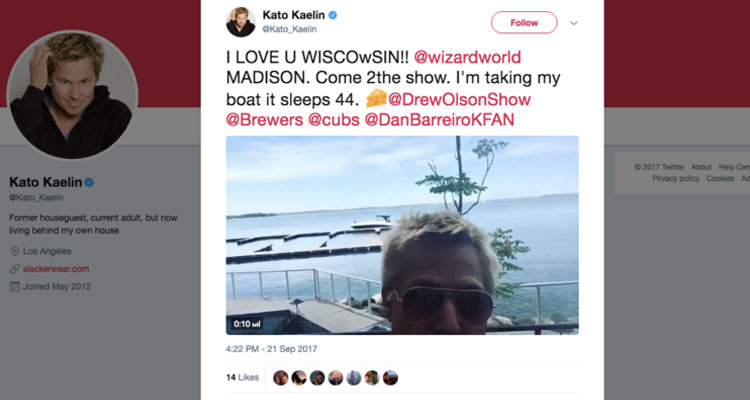Image resolution: width=750 pixels, height=400 pixels.
Task: Click the verified badge in the profile sidebar
Action: click(x=89, y=182)
